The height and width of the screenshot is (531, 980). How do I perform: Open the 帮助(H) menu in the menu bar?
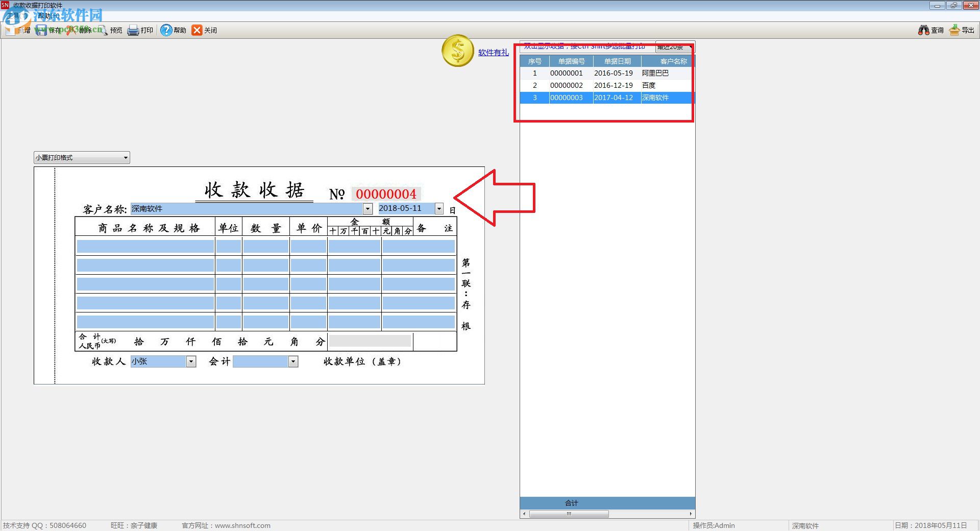pos(48,16)
